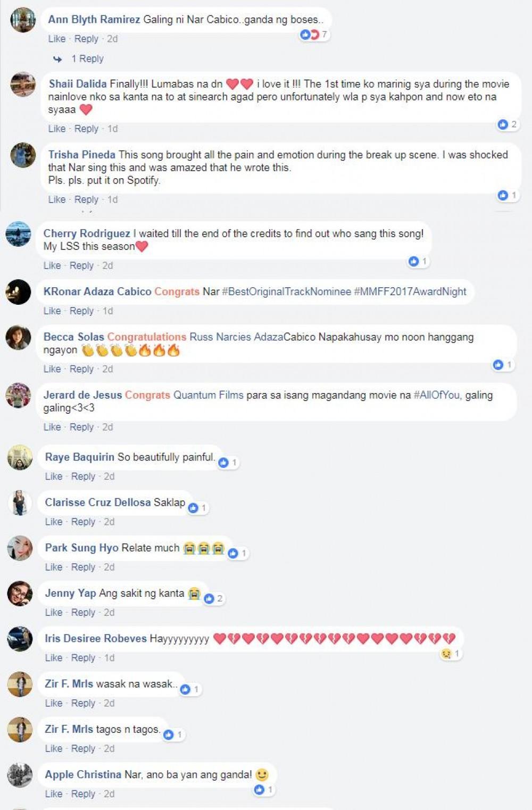The width and height of the screenshot is (532, 810).
Task: Open the #BestOriginalTrackNominee hashtag
Action: (x=286, y=291)
